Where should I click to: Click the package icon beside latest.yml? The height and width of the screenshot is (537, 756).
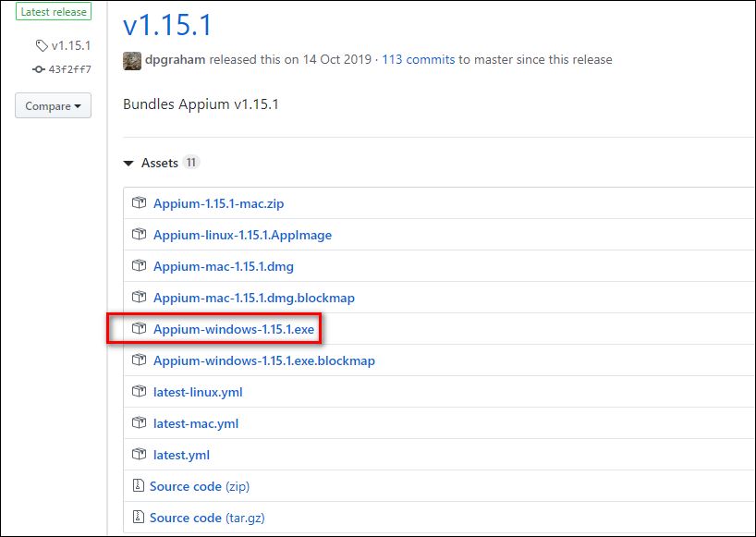click(x=139, y=455)
